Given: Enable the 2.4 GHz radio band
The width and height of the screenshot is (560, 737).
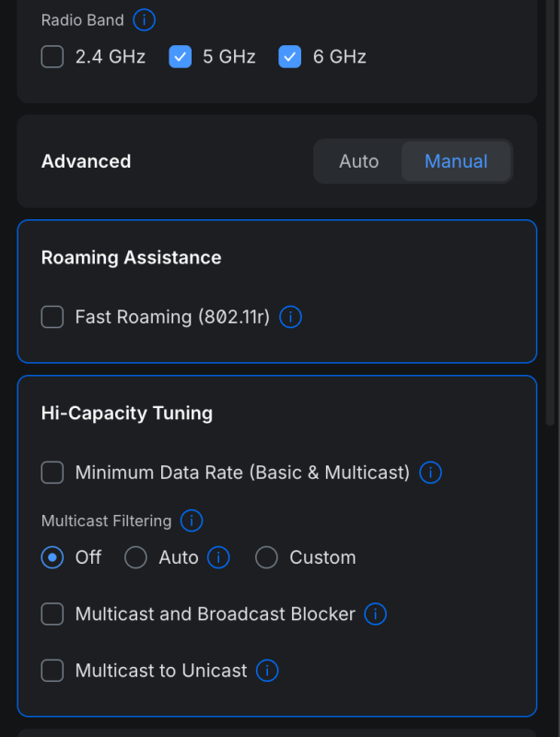Looking at the screenshot, I should click(52, 57).
